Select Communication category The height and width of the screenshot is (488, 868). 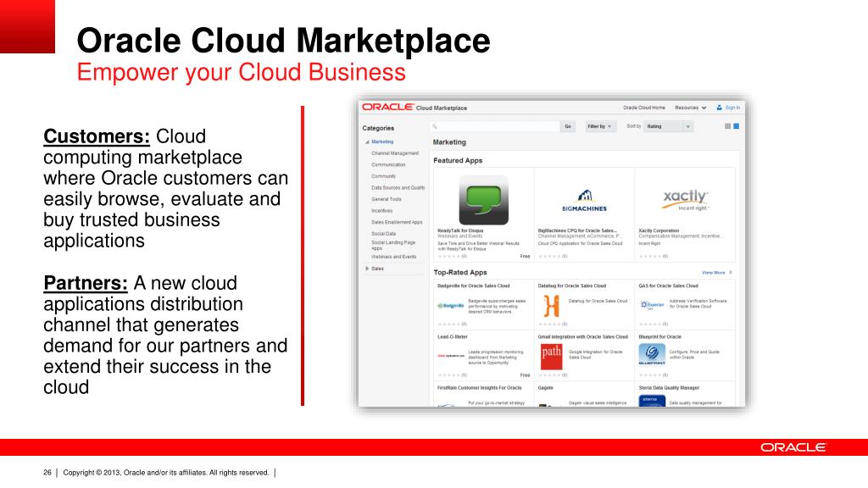(x=388, y=165)
